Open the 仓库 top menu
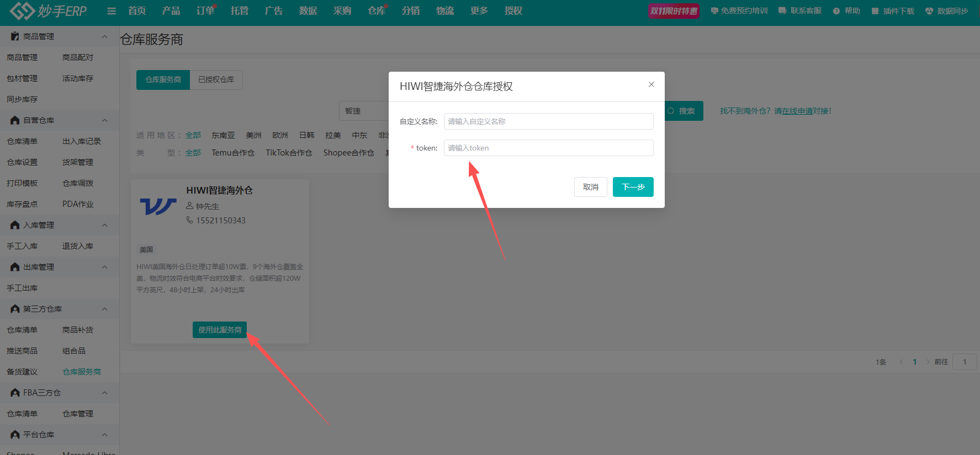This screenshot has width=980, height=455. pos(377,11)
